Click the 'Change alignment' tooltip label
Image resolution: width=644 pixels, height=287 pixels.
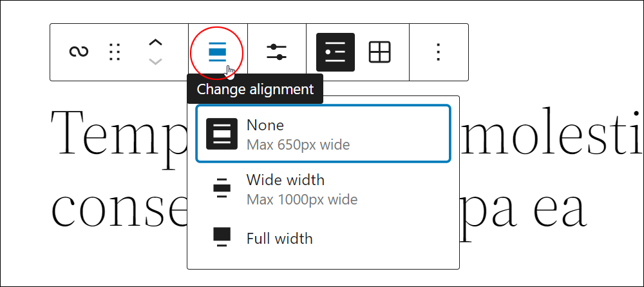[255, 89]
